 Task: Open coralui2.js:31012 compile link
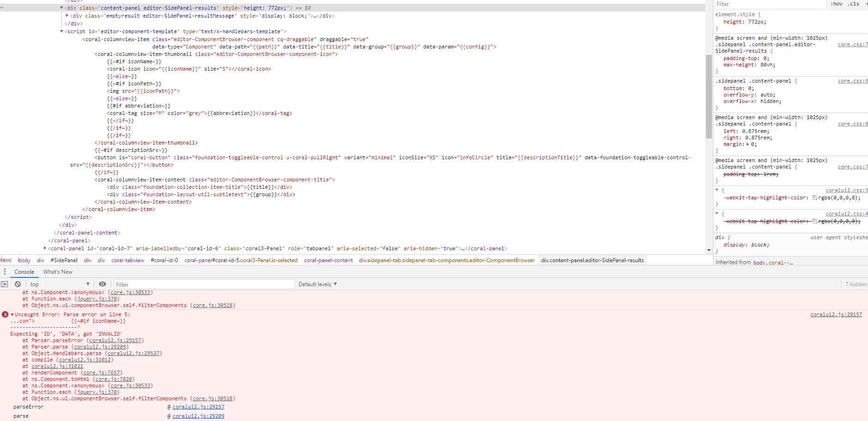[x=85, y=360]
